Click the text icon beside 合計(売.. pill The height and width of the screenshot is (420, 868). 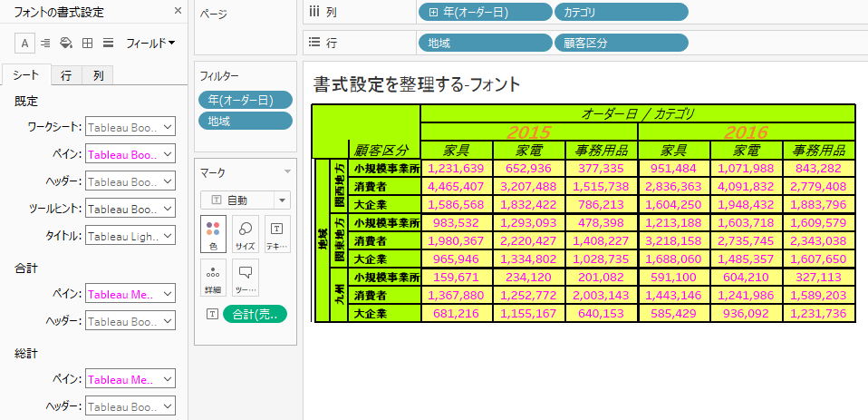click(x=211, y=314)
